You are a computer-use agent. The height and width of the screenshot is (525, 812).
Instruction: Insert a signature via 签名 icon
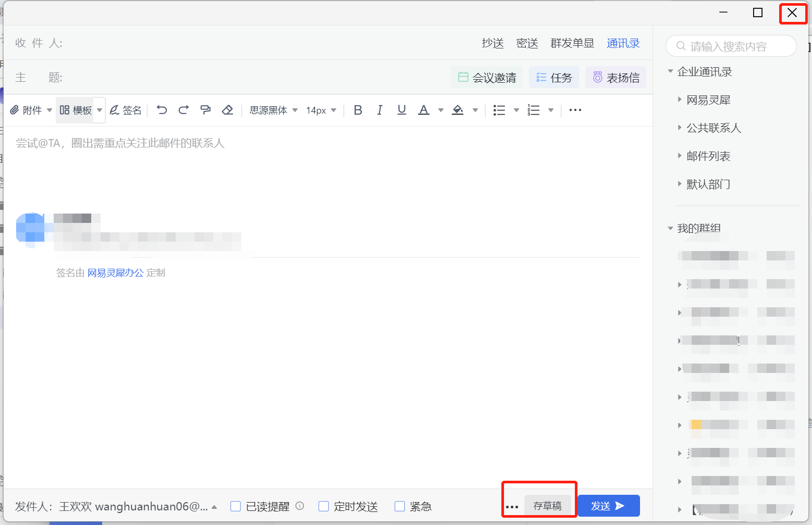click(x=126, y=110)
